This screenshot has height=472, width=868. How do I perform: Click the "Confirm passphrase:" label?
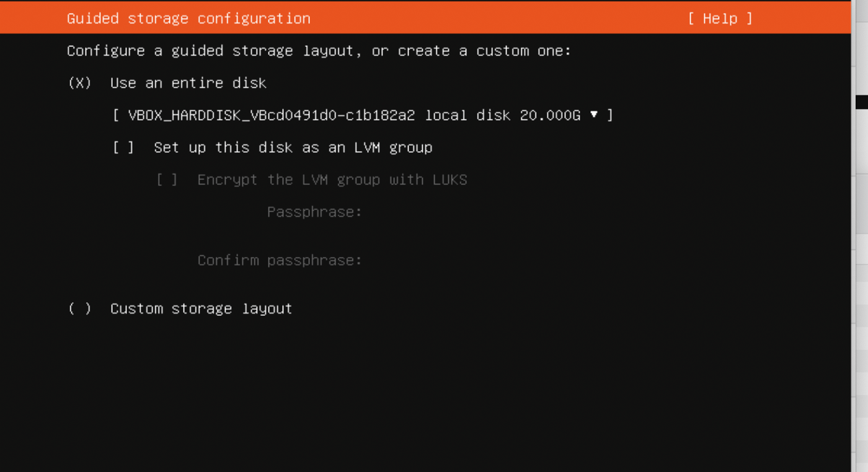click(280, 260)
